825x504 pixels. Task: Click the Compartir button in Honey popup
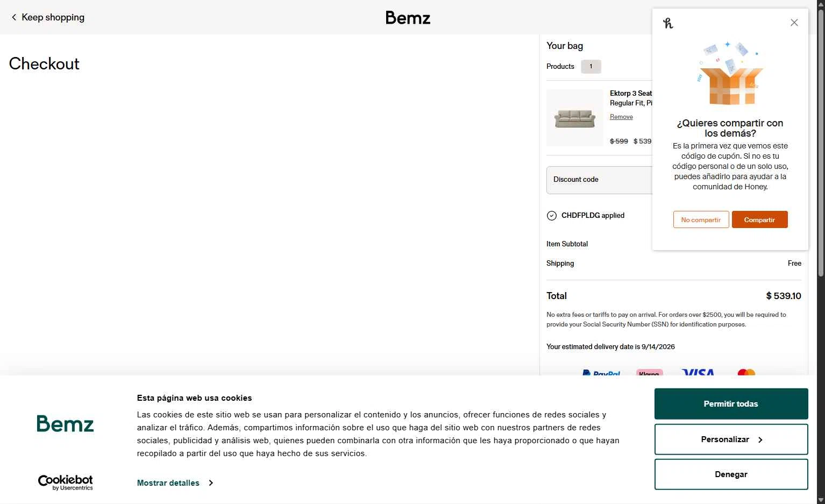[759, 219]
